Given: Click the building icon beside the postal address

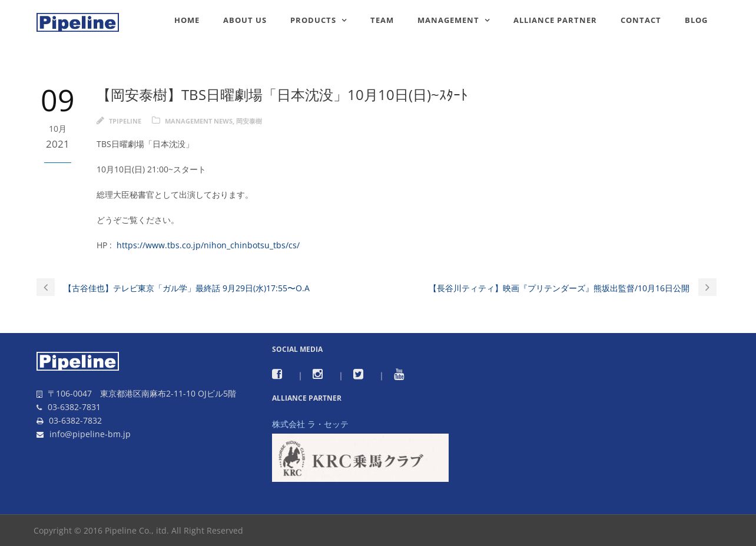Looking at the screenshot, I should click(39, 394).
